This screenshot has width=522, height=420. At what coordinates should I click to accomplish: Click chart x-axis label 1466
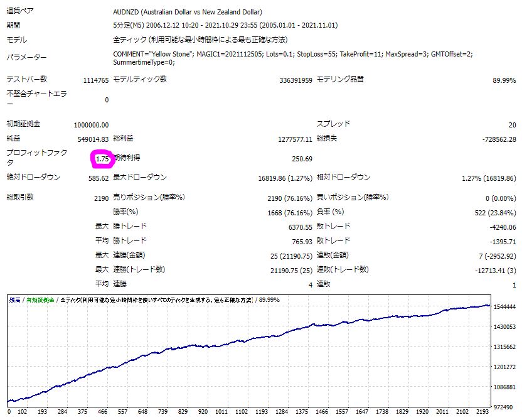pos(322,412)
